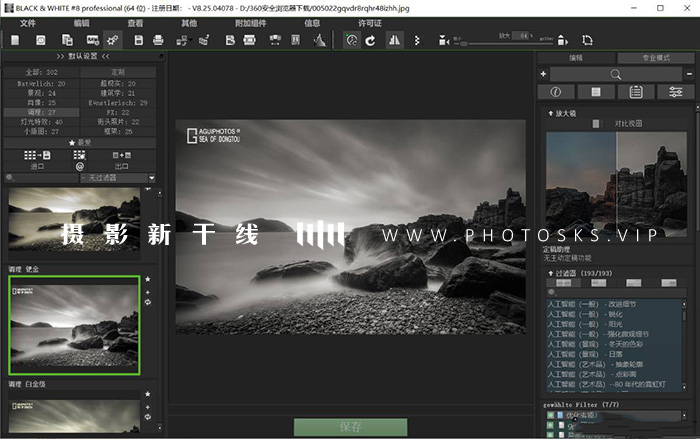Collapse the 放大镜 section
700x439 pixels.
pyautogui.click(x=562, y=113)
